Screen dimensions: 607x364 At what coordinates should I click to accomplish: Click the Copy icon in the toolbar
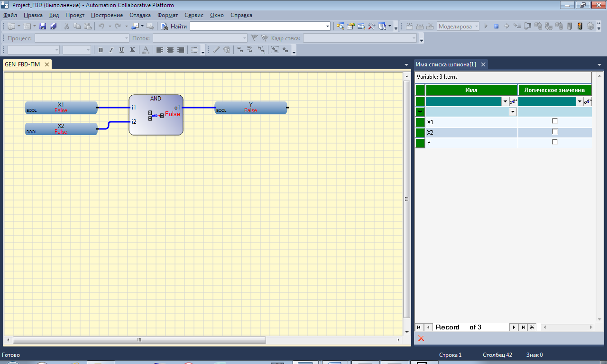click(x=77, y=26)
